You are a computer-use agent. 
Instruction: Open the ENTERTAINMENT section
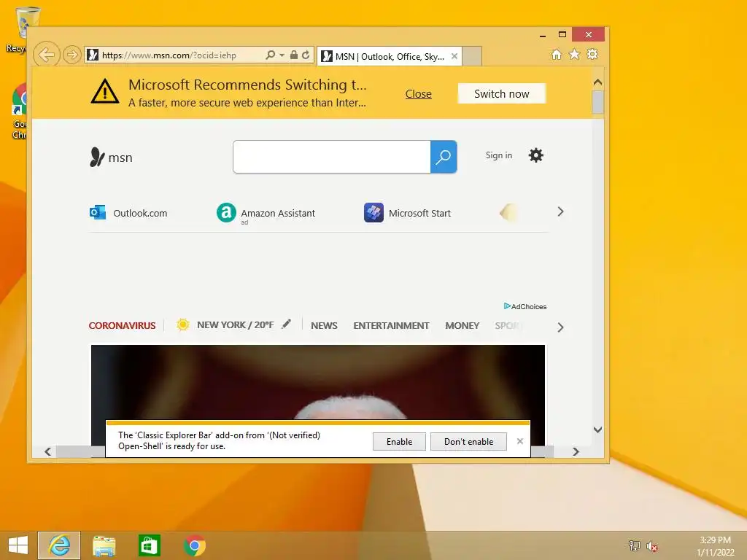point(391,326)
